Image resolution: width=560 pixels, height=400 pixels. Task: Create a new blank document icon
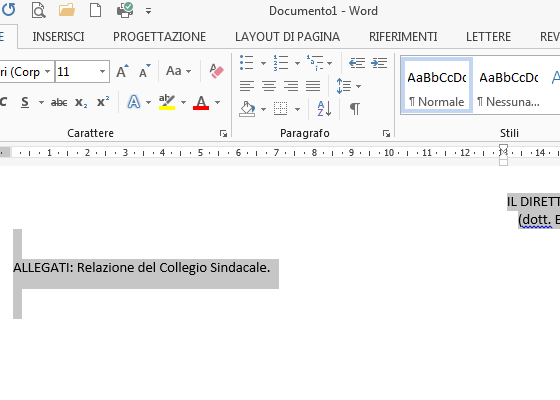95,10
